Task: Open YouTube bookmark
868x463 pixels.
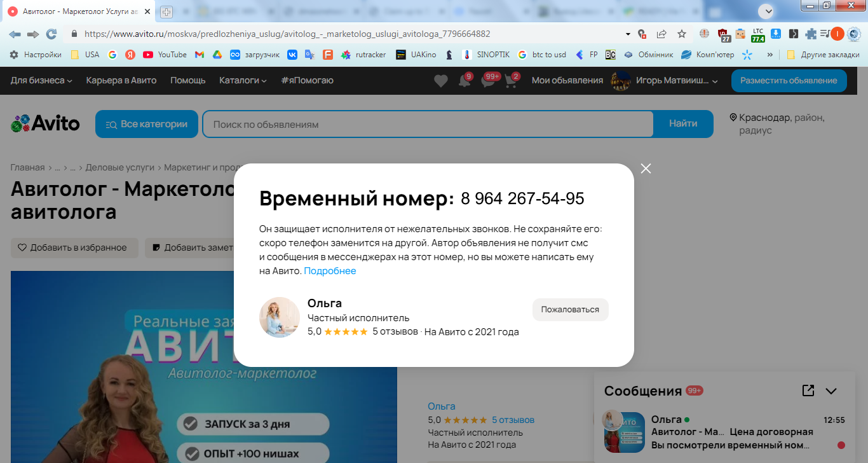Action: pos(165,55)
